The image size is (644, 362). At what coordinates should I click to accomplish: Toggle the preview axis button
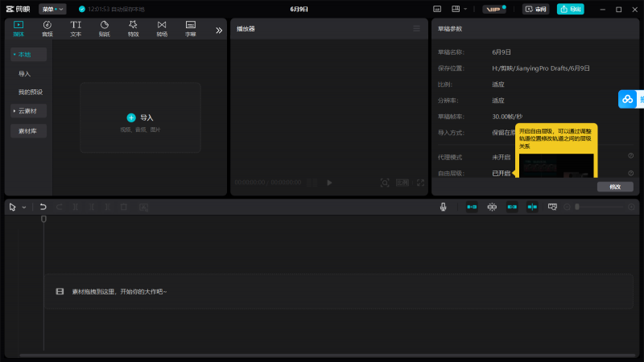click(x=532, y=207)
